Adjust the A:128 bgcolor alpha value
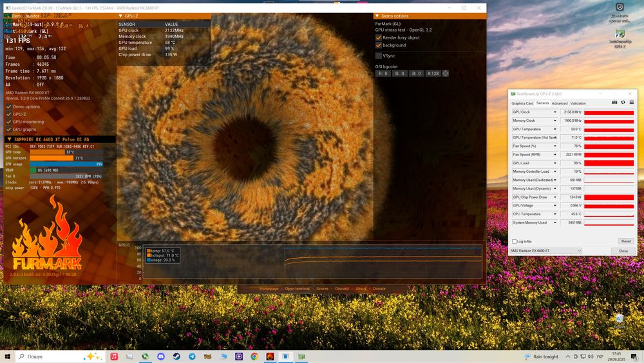The width and height of the screenshot is (644, 363). [433, 74]
